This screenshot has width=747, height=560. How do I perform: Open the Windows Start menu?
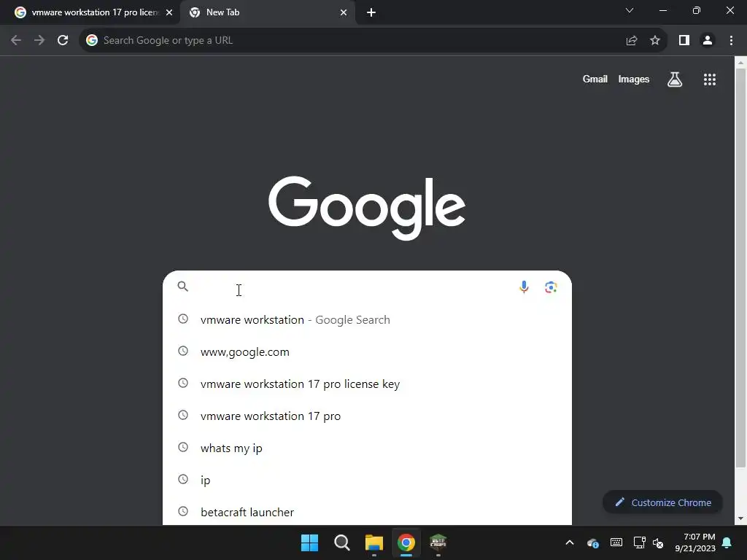coord(309,542)
